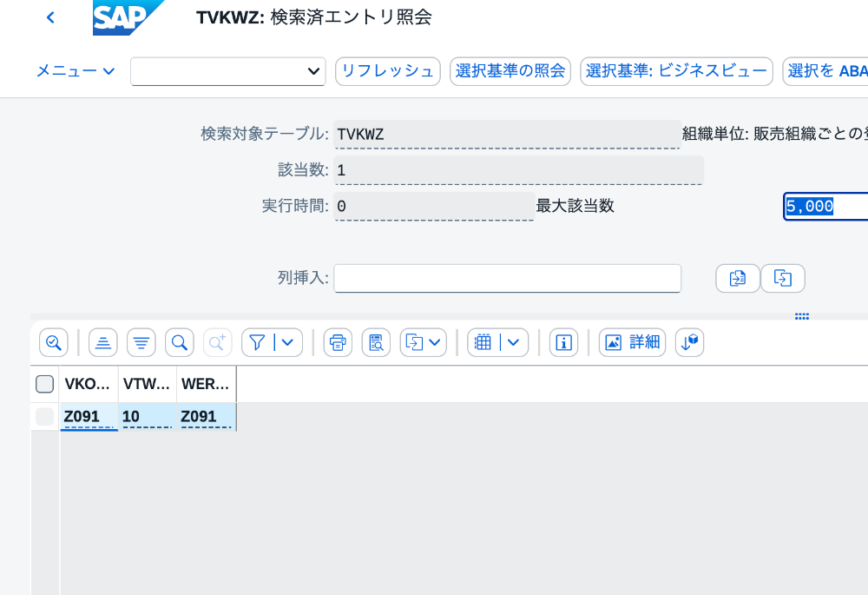The width and height of the screenshot is (868, 595).
Task: Click the print preview icon
Action: (376, 342)
